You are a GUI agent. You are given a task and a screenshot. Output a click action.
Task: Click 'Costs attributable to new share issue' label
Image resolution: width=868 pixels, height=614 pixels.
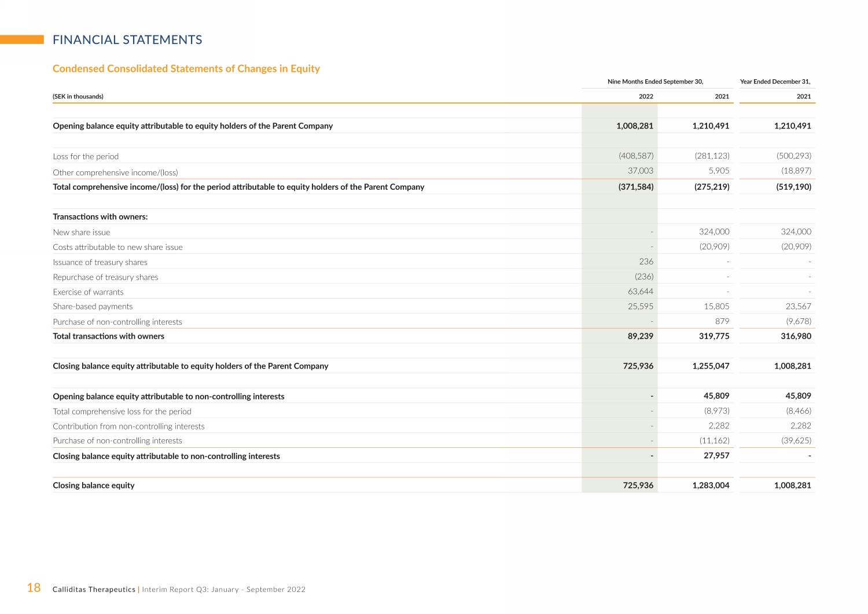117,247
